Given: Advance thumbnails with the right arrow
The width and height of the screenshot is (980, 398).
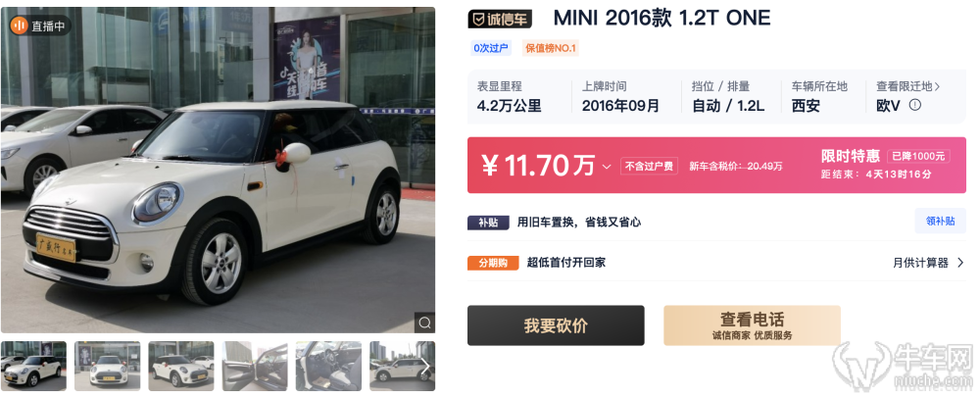Looking at the screenshot, I should click(425, 366).
